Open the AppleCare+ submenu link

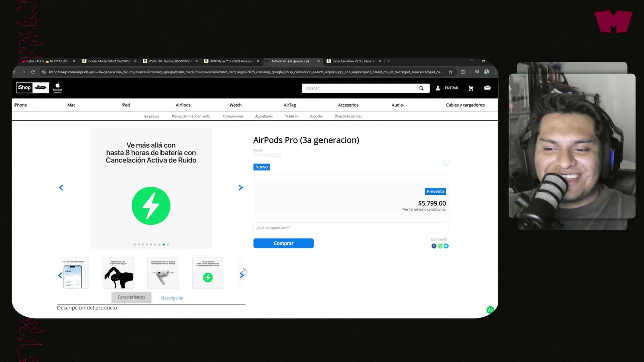(x=264, y=116)
